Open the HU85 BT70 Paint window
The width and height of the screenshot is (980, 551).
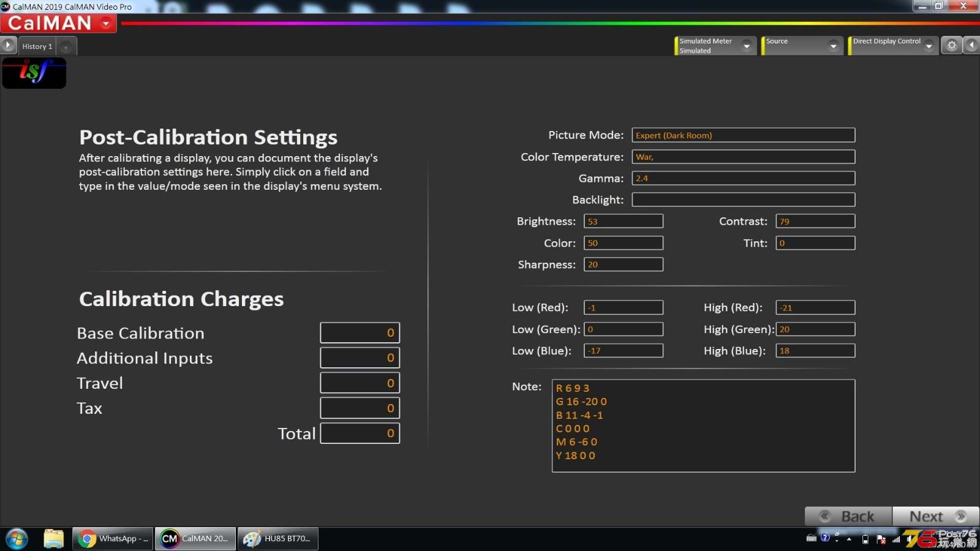[278, 539]
